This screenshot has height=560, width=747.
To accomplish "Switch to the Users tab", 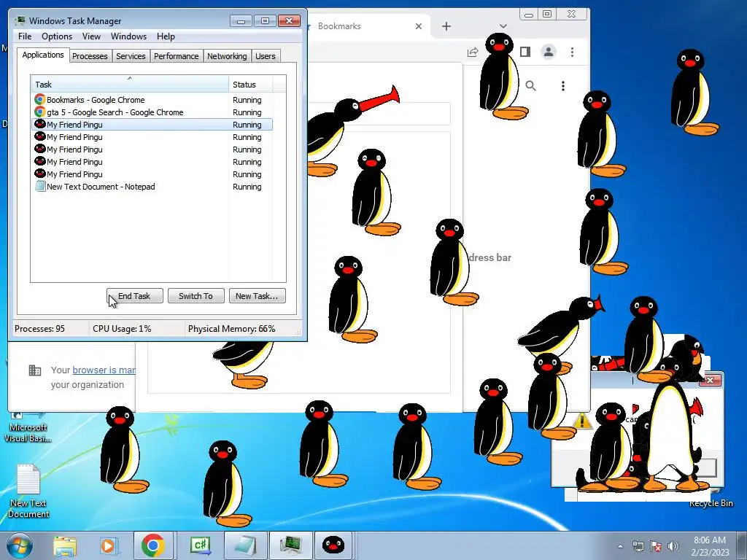I will click(265, 56).
